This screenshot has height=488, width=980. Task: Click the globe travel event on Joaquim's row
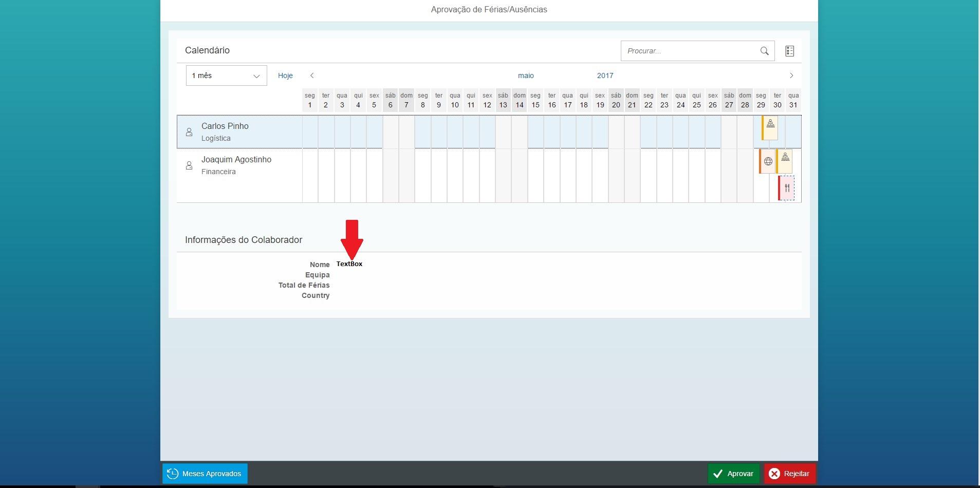click(767, 161)
